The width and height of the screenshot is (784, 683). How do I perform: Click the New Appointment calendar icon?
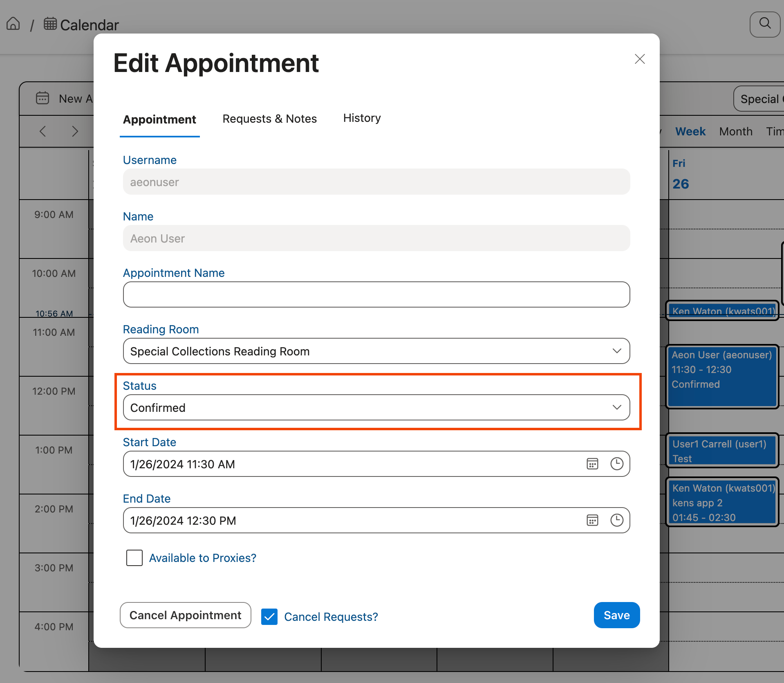pos(43,98)
